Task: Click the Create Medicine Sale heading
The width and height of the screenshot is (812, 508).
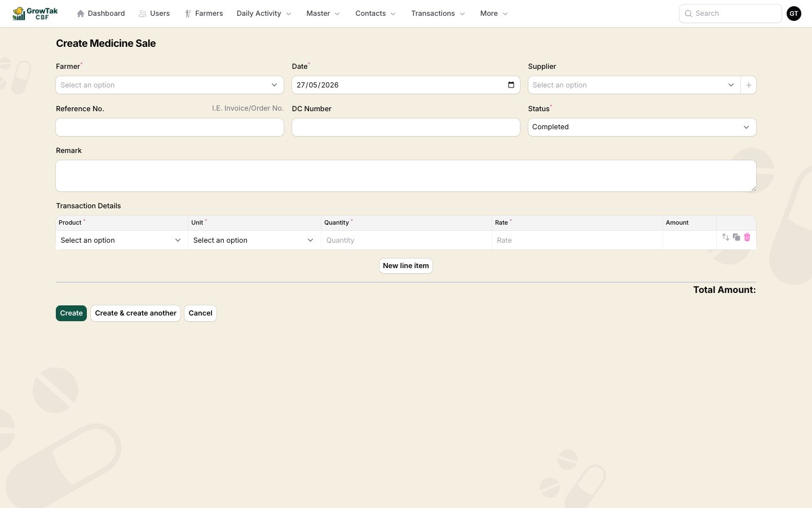Action: (106, 43)
